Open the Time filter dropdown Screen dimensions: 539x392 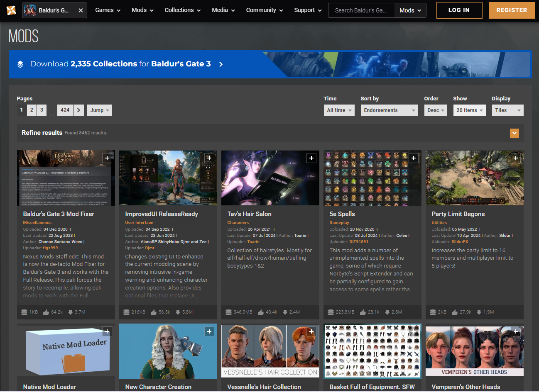[339, 110]
